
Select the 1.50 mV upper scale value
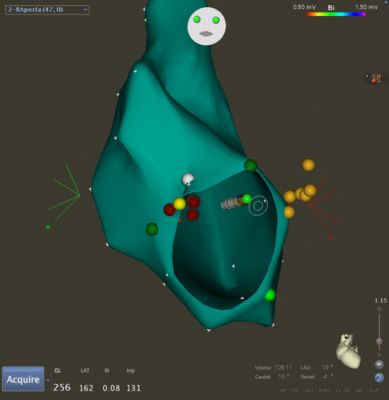pyautogui.click(x=366, y=7)
